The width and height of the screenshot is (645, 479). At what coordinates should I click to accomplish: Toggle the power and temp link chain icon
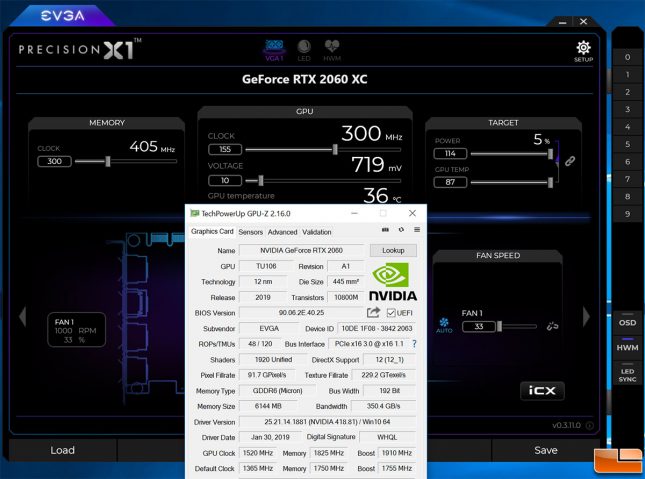(x=570, y=161)
